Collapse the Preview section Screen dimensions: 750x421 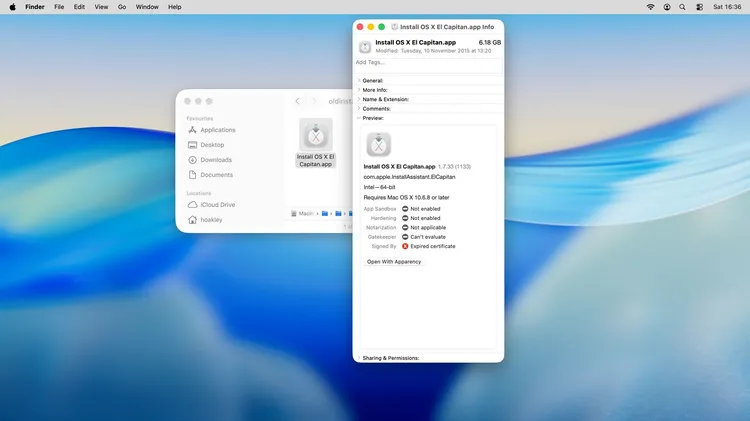pos(359,118)
